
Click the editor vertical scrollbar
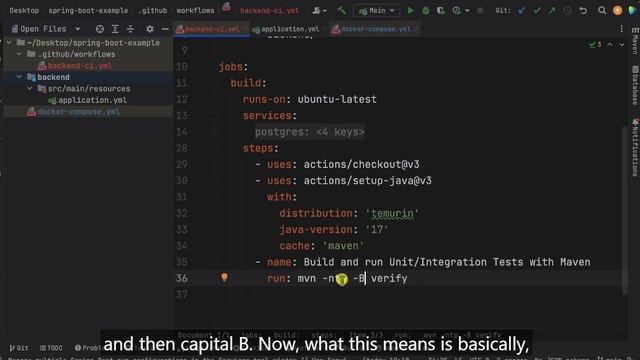click(624, 210)
